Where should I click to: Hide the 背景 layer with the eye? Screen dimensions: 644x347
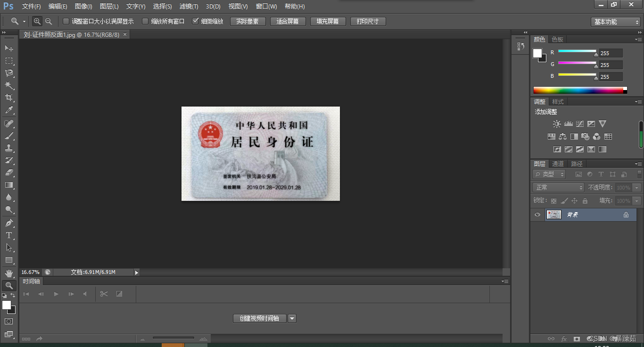point(537,215)
